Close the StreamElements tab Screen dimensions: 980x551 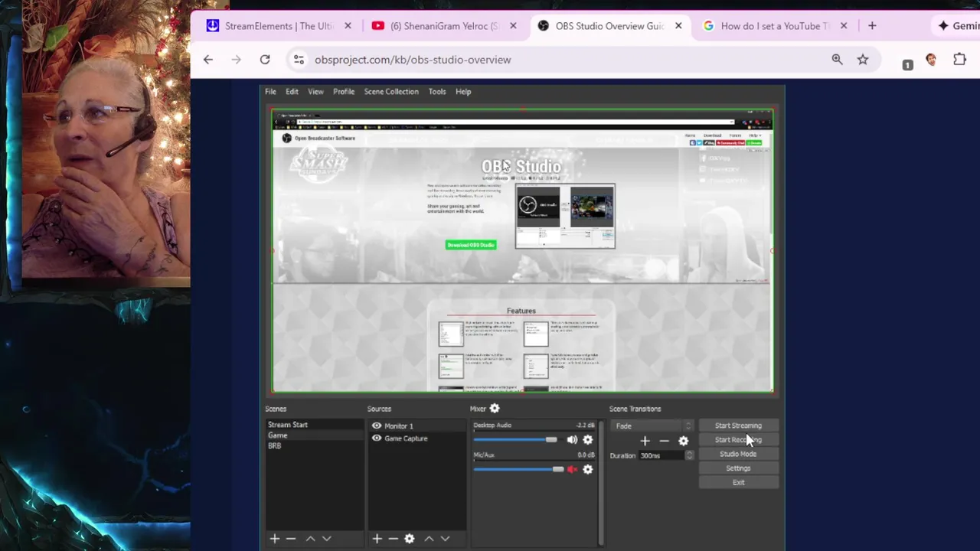(348, 26)
